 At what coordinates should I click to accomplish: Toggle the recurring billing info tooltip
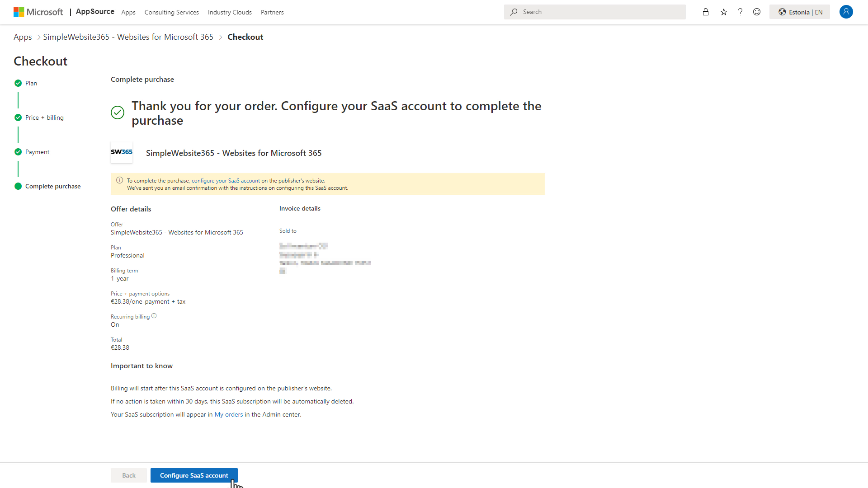(x=154, y=316)
